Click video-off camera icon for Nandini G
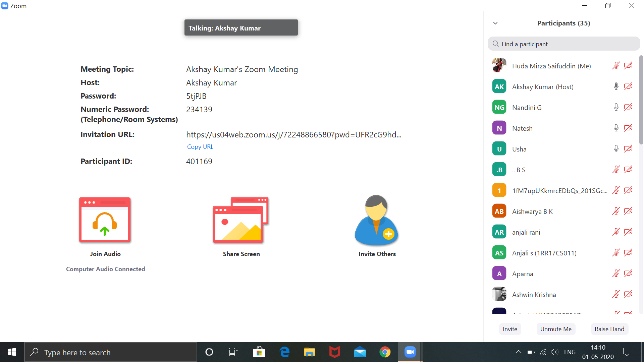The image size is (644, 362). coord(628,107)
